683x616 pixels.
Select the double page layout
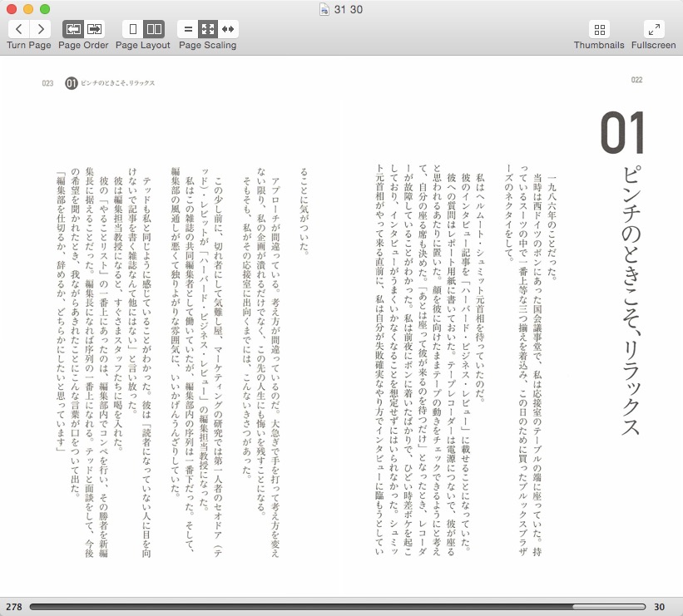tap(154, 28)
